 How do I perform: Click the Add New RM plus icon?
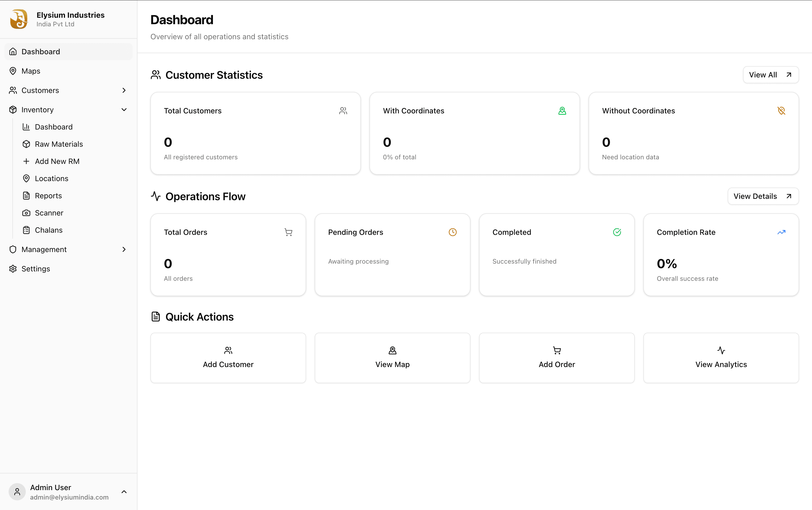point(26,161)
